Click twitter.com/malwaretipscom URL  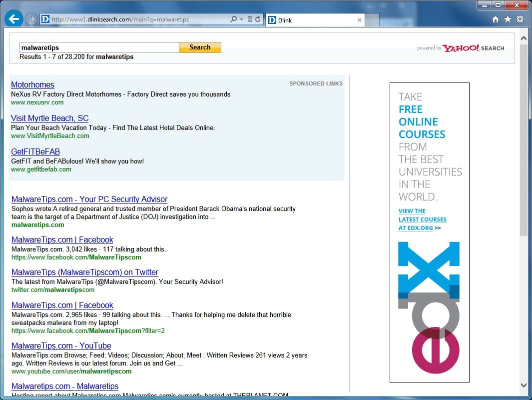click(53, 290)
